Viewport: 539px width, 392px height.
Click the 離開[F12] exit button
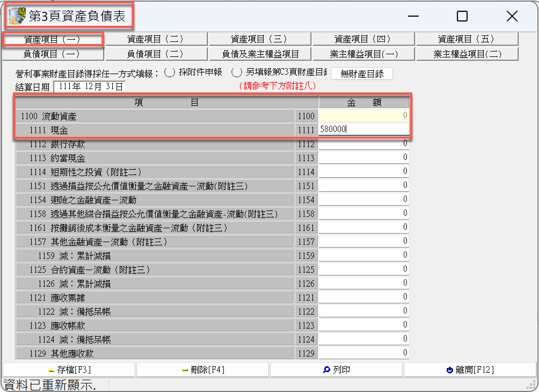tap(470, 369)
